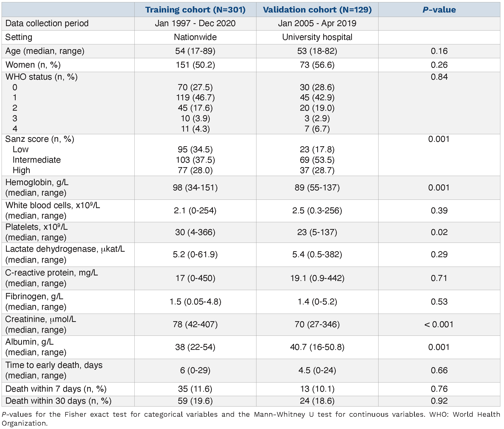Click the Women training value 151 (50.2)

click(x=195, y=65)
